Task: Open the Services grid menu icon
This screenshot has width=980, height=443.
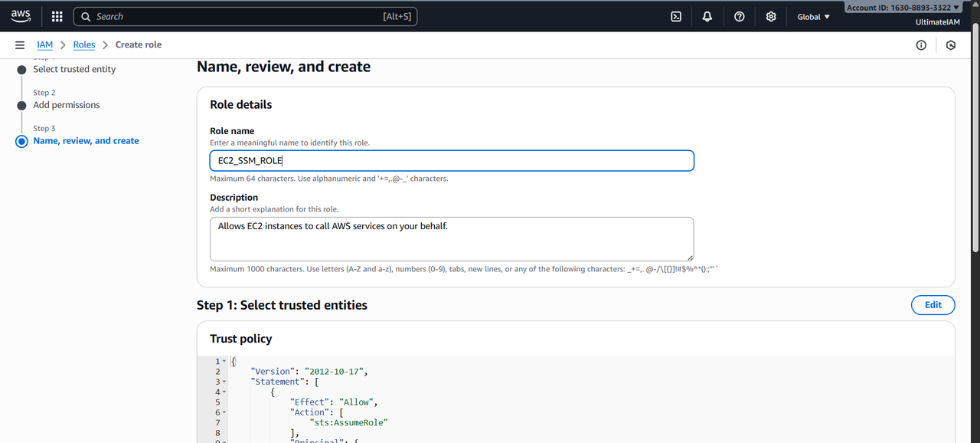Action: tap(57, 16)
